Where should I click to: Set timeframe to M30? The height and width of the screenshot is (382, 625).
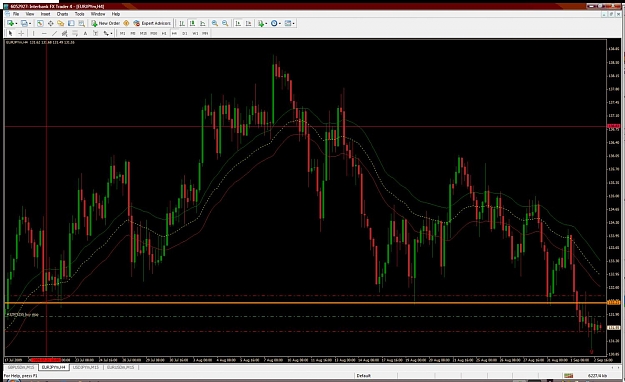pyautogui.click(x=154, y=33)
